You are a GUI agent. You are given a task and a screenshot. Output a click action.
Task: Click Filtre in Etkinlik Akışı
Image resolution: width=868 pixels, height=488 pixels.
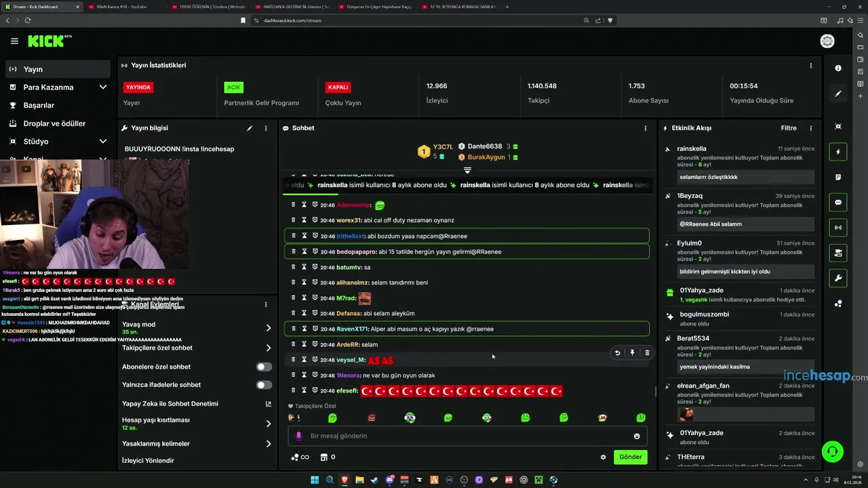tap(789, 128)
